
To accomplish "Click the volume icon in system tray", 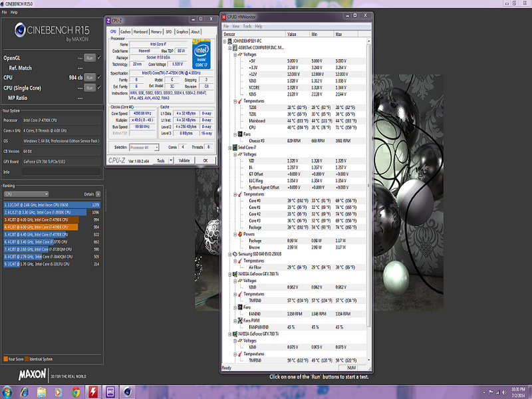I will (x=504, y=392).
